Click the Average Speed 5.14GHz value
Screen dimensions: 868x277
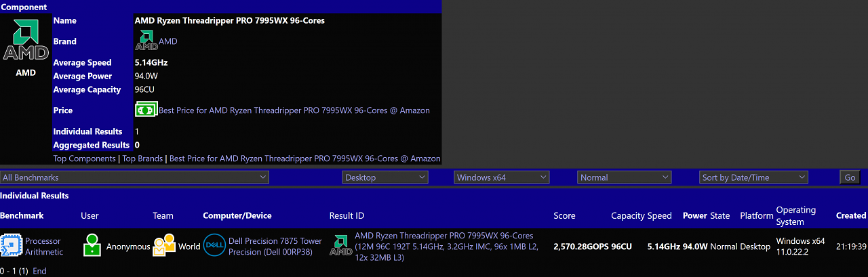151,63
